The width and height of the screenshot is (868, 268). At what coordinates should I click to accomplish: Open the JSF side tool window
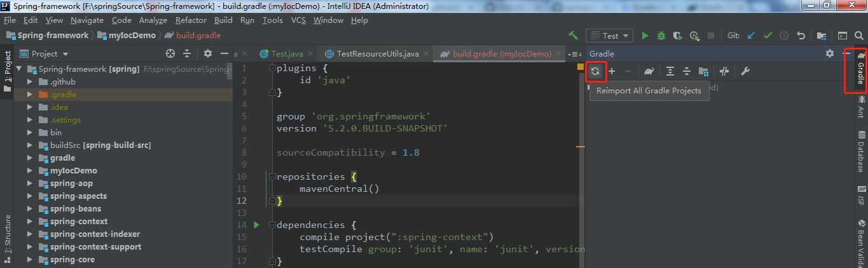coord(861,196)
